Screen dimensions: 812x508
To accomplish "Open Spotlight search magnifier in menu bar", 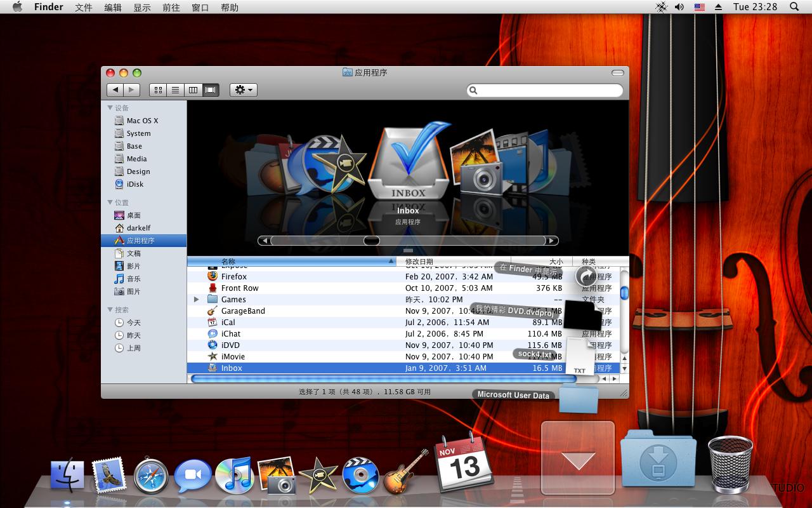I will 794,7.
